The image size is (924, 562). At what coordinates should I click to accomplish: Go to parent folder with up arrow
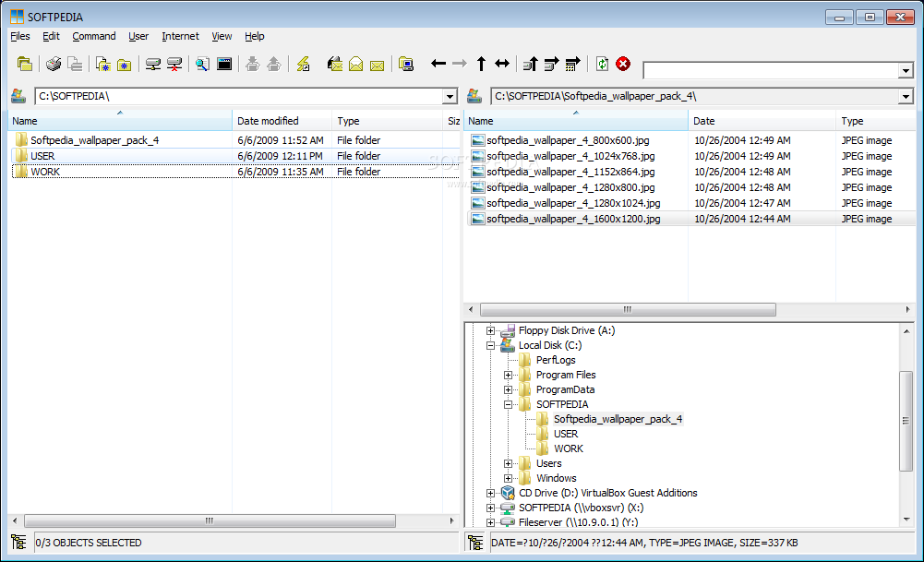[x=481, y=64]
